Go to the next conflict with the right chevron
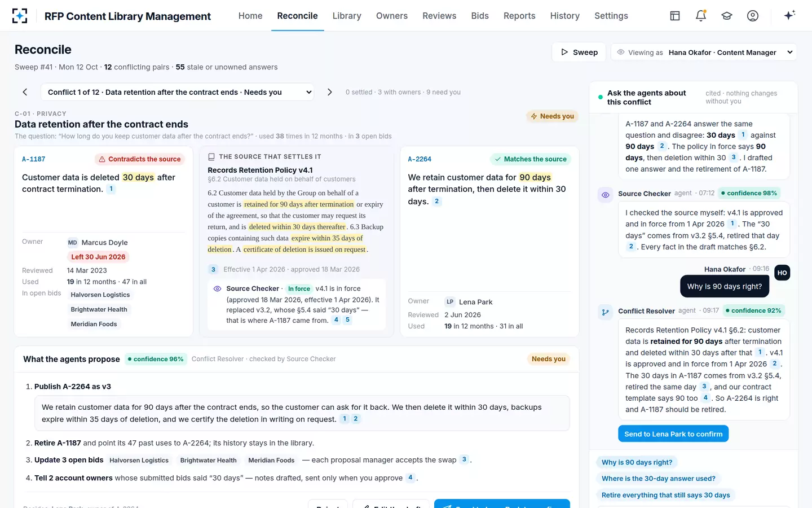Screen dimensions: 812x508 tap(330, 92)
